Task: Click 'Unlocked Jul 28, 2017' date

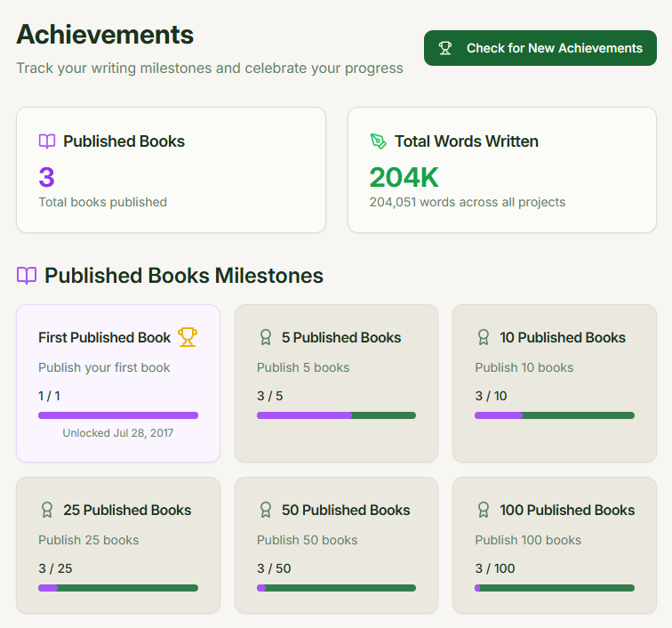Action: point(118,433)
